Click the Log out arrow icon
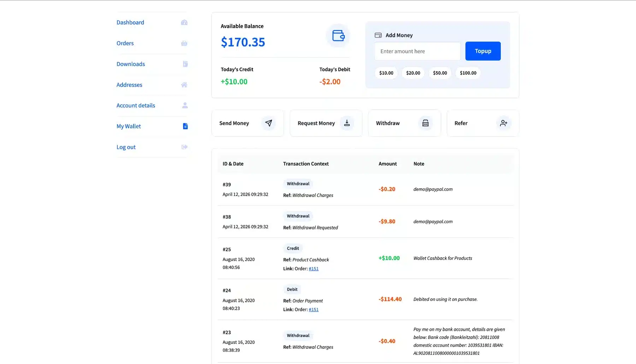This screenshot has height=364, width=636. pyautogui.click(x=184, y=147)
